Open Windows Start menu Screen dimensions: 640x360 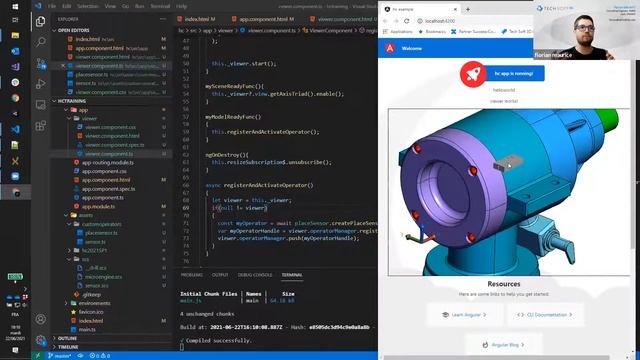tap(16, 7)
